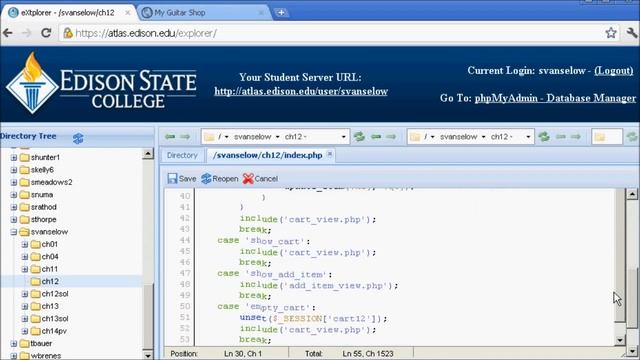Expand the ch13 folder node

pos(25,306)
